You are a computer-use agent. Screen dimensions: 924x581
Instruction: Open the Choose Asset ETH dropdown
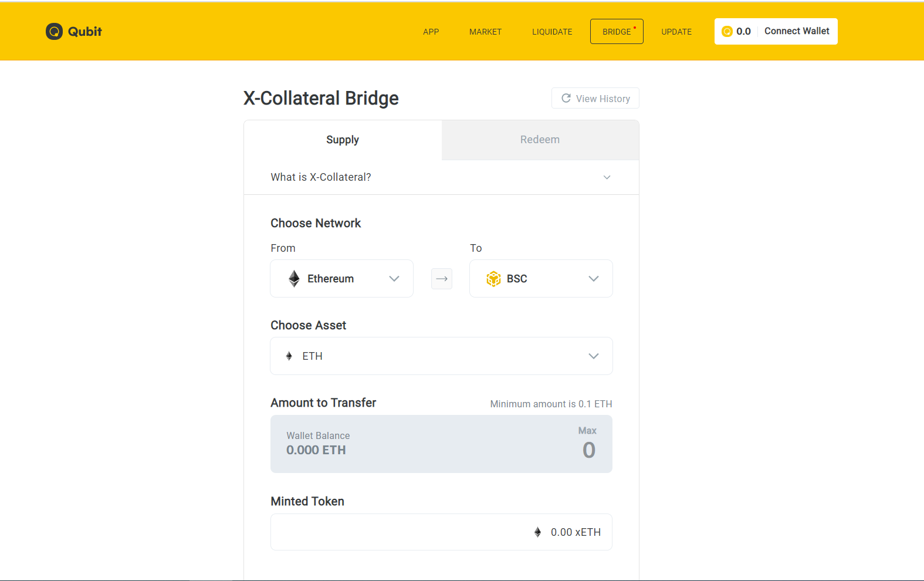(x=441, y=356)
